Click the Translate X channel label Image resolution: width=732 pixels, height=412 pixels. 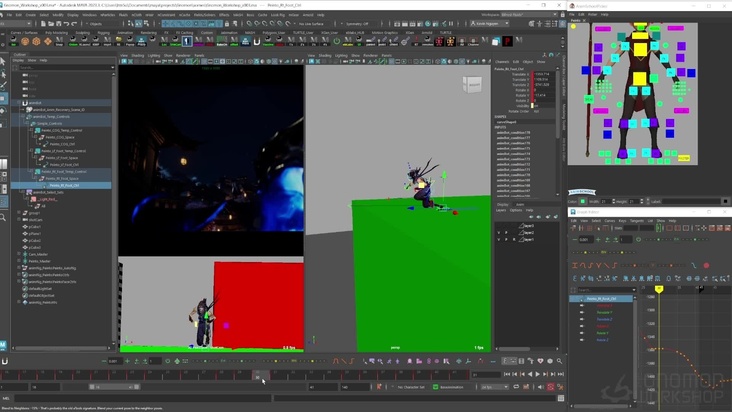coord(519,74)
